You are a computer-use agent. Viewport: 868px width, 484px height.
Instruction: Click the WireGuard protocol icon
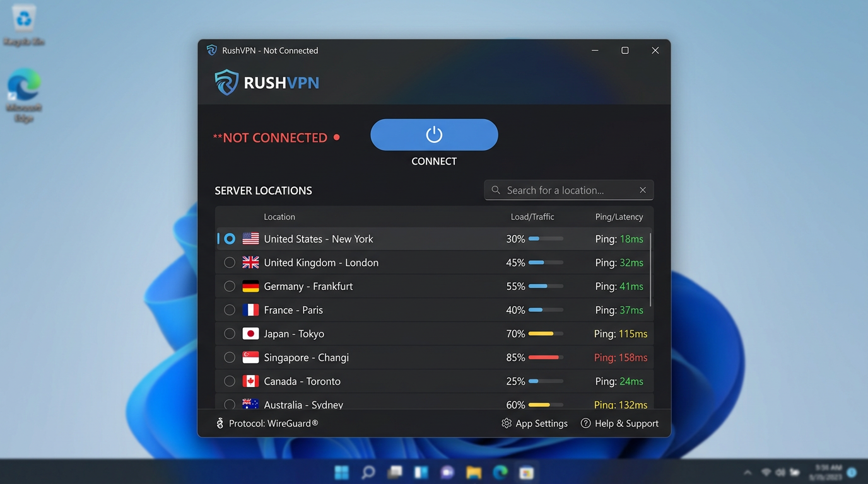[220, 423]
